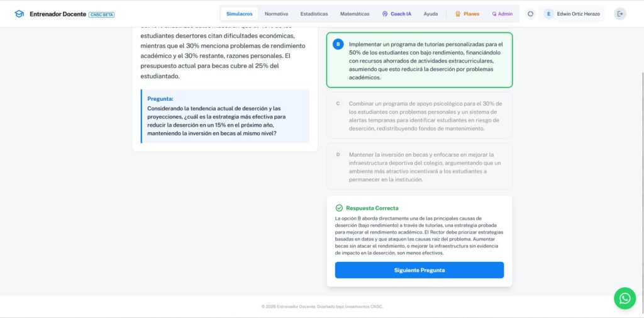
Task: Click the logout icon at top right
Action: 620,14
